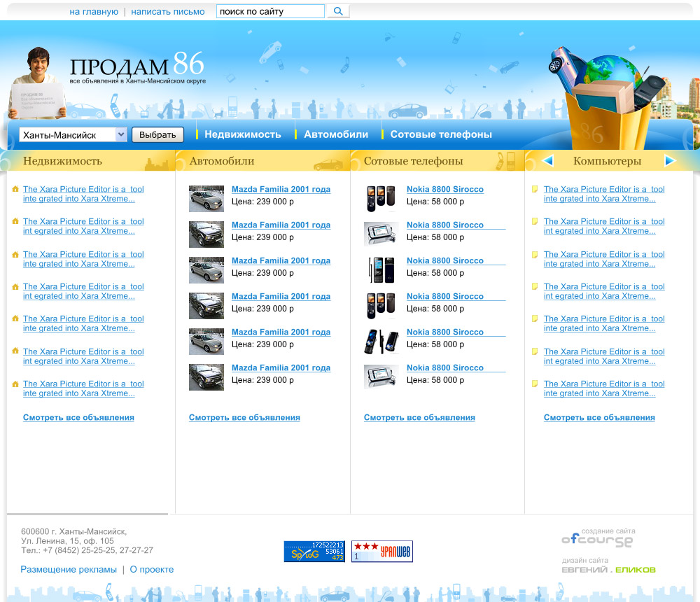Open the first Nokia 8800 Sirocco link

coord(445,190)
